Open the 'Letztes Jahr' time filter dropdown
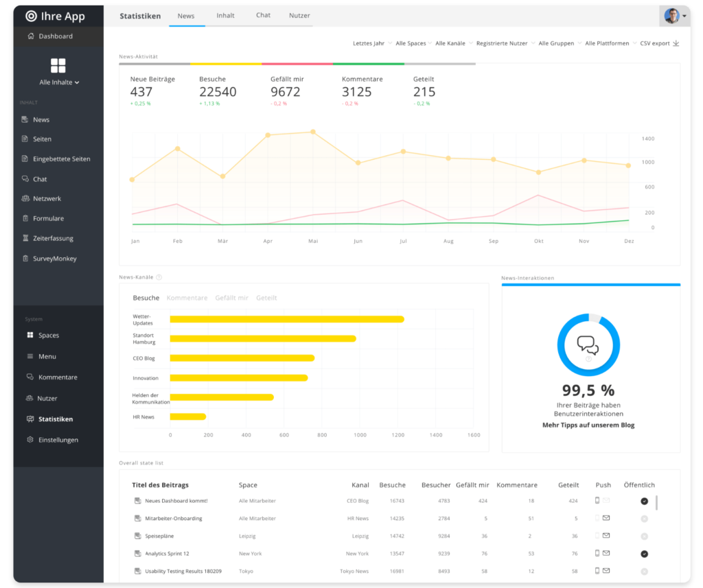 point(369,42)
